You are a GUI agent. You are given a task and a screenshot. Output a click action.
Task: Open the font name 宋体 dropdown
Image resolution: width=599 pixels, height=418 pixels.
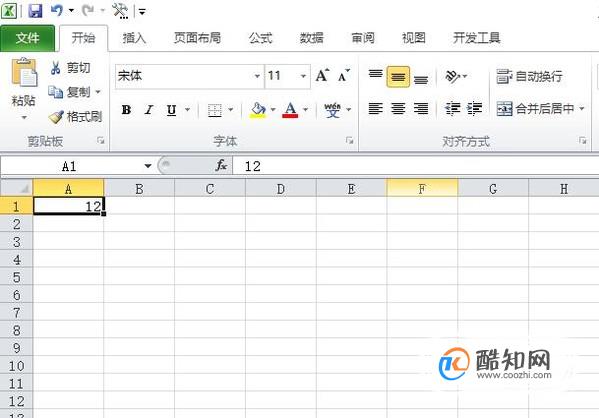[257, 76]
